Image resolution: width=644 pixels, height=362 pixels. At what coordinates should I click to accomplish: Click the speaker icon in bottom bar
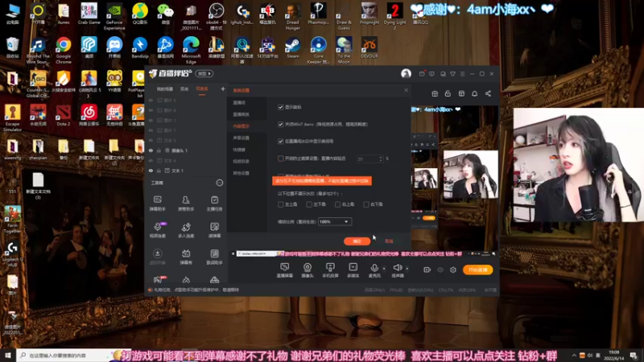click(x=397, y=268)
